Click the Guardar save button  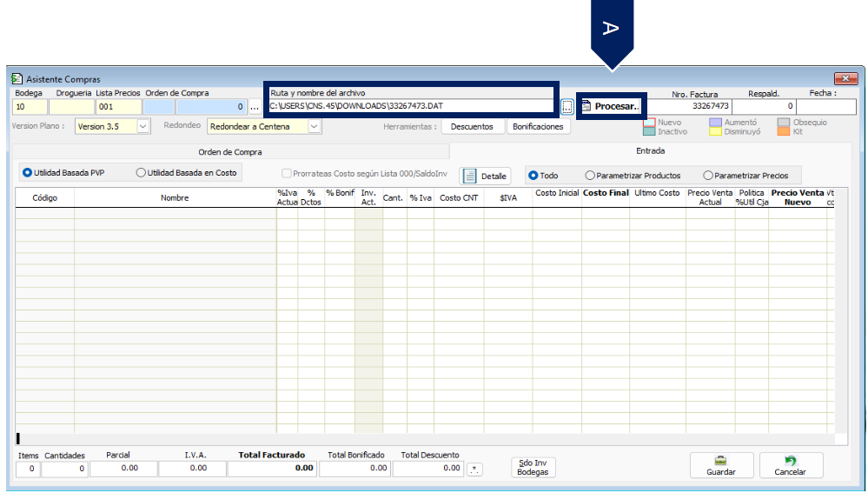[721, 465]
